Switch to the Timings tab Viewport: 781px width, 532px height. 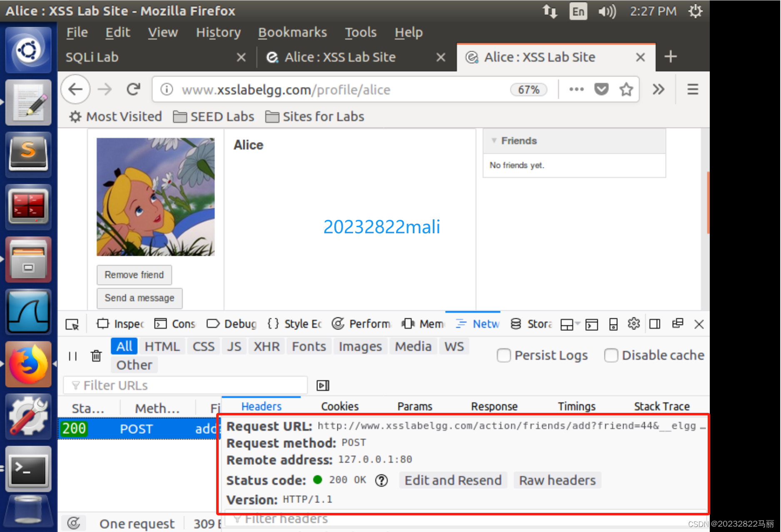577,406
